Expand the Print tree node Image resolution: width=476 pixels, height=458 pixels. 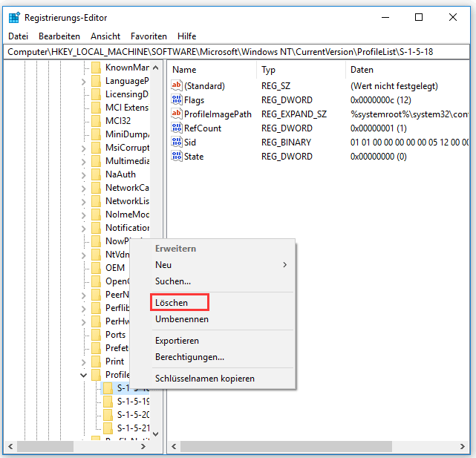point(83,362)
